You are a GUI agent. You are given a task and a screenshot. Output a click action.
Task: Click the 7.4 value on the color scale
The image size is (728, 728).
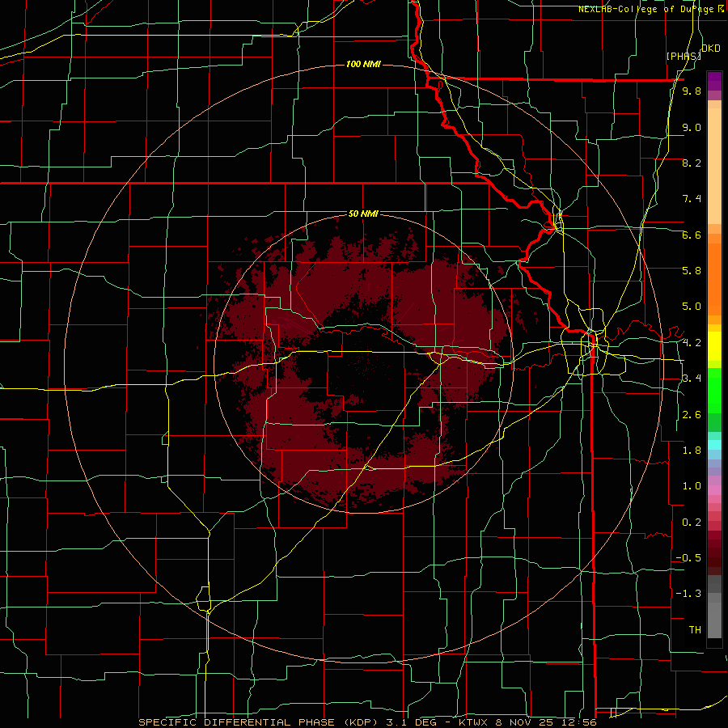pyautogui.click(x=692, y=199)
